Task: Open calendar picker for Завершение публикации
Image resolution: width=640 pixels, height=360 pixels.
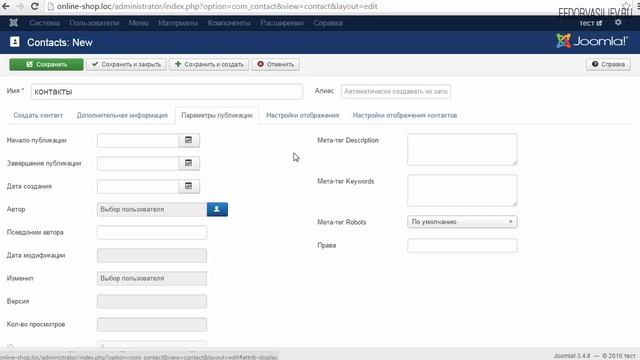Action: (x=189, y=163)
